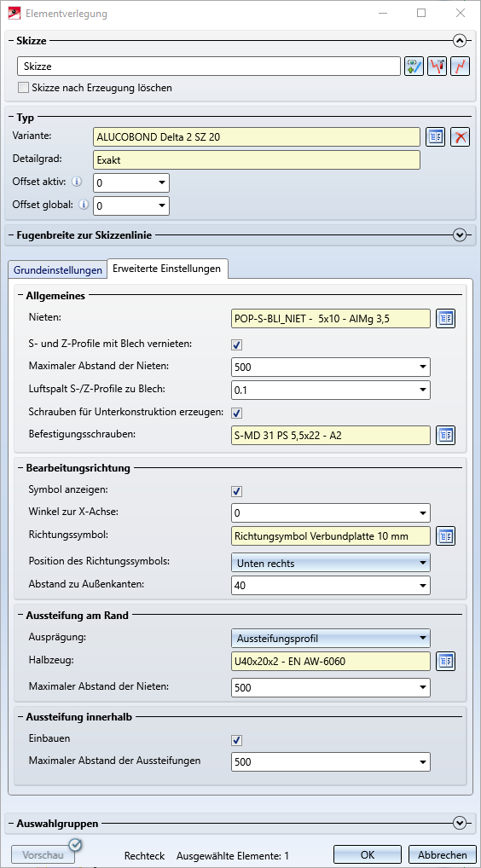This screenshot has width=481, height=868.
Task: Click the new sketch icon with the red line
Action: (461, 66)
